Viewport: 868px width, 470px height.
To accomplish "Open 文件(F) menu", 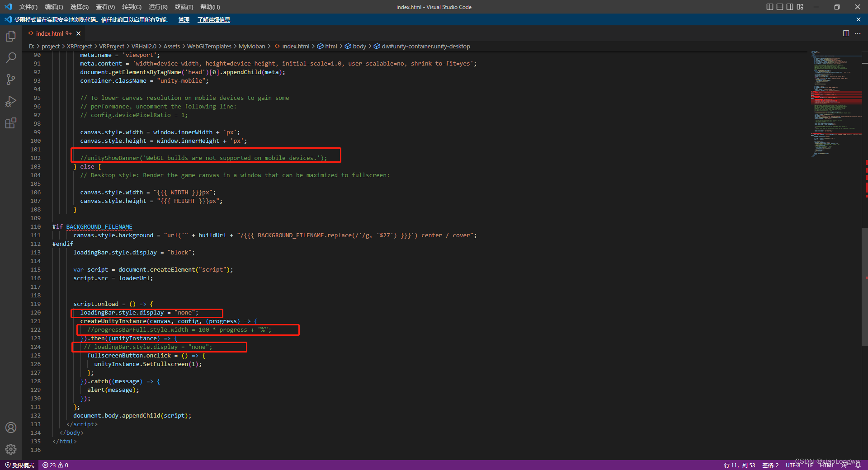I will pos(28,7).
